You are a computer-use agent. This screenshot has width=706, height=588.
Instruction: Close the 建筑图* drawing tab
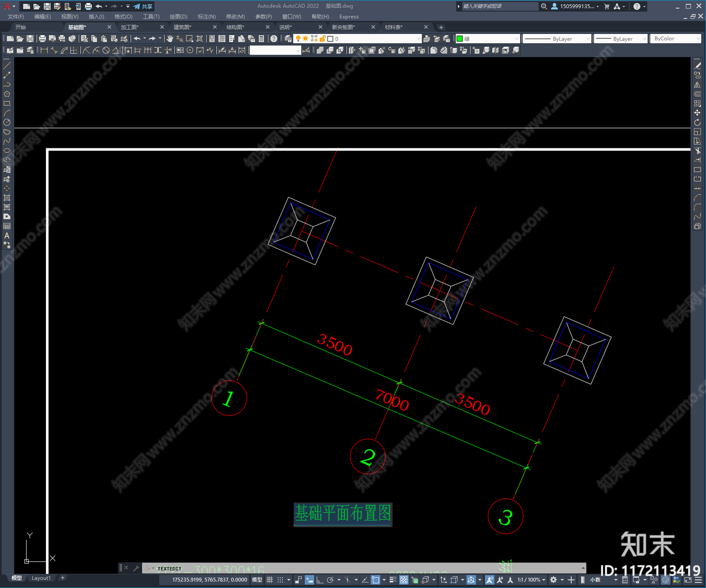click(x=215, y=27)
